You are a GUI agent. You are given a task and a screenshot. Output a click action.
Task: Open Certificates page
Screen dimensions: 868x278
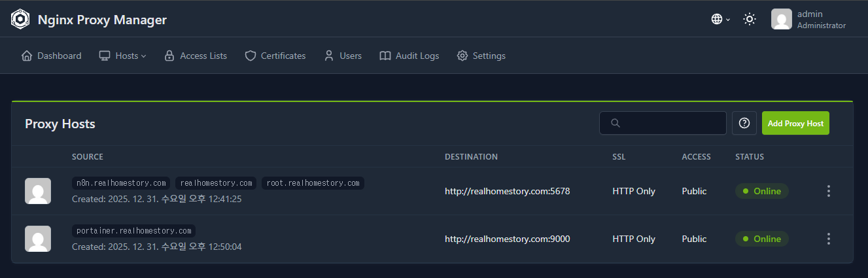click(275, 56)
